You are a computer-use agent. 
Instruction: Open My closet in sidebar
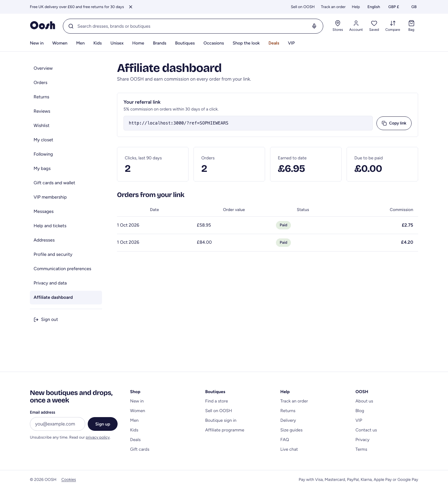coord(66,140)
